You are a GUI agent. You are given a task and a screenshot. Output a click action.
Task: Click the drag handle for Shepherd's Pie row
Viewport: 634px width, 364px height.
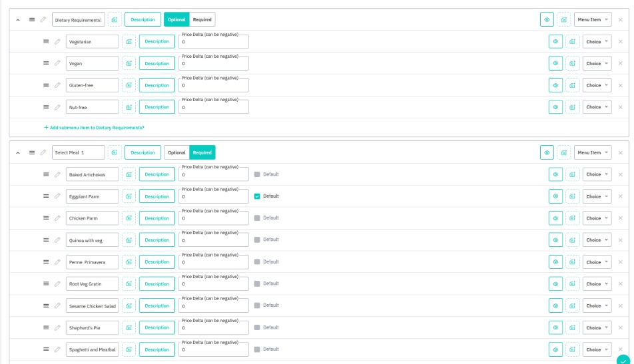point(46,327)
